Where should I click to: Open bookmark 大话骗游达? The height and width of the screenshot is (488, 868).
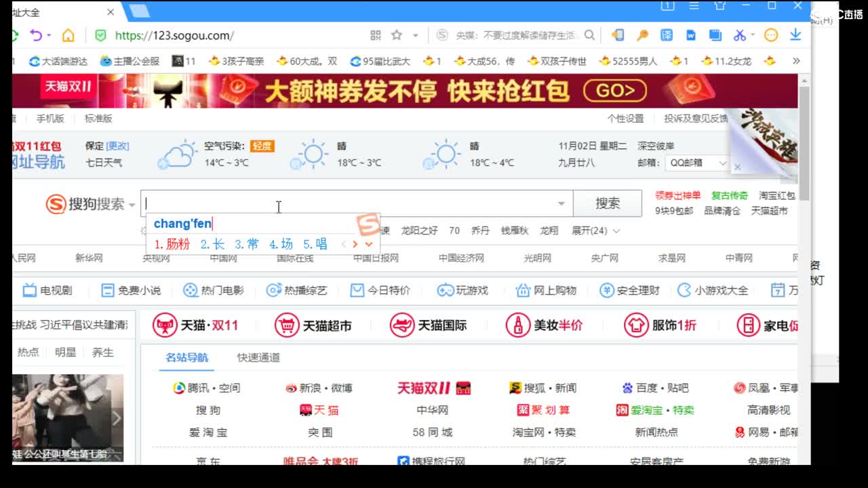click(x=58, y=61)
